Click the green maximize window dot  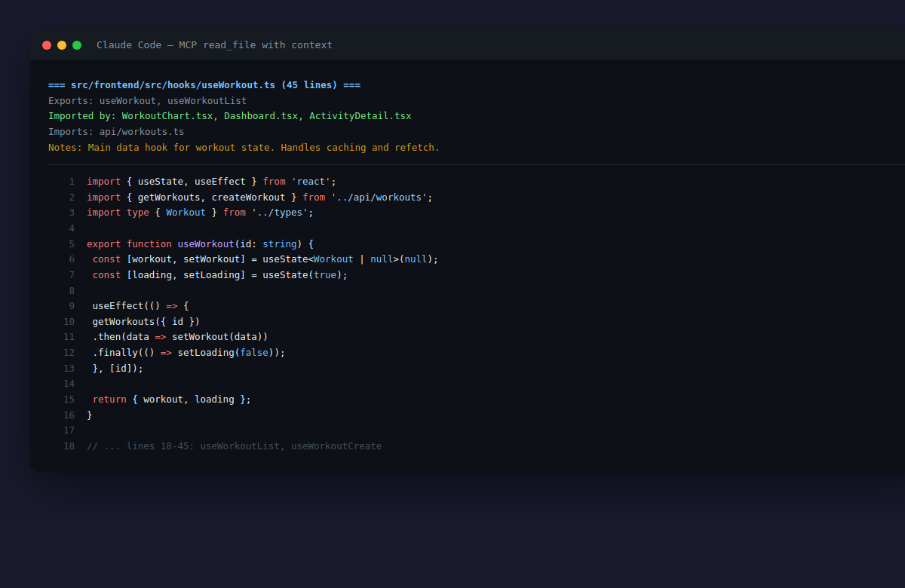click(77, 45)
